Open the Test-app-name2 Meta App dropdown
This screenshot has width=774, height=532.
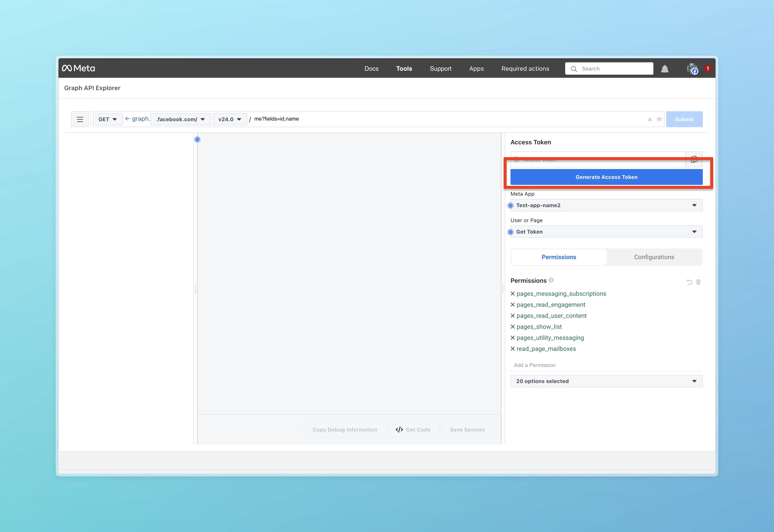606,205
